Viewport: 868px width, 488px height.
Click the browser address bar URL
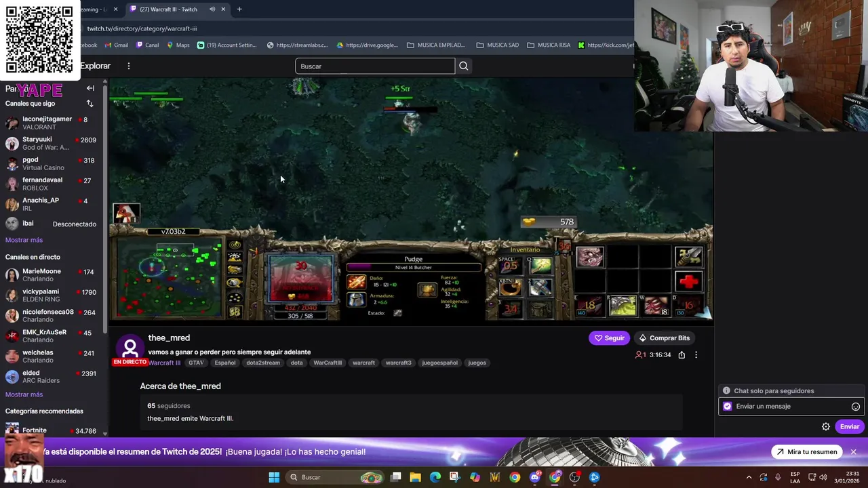coord(142,28)
